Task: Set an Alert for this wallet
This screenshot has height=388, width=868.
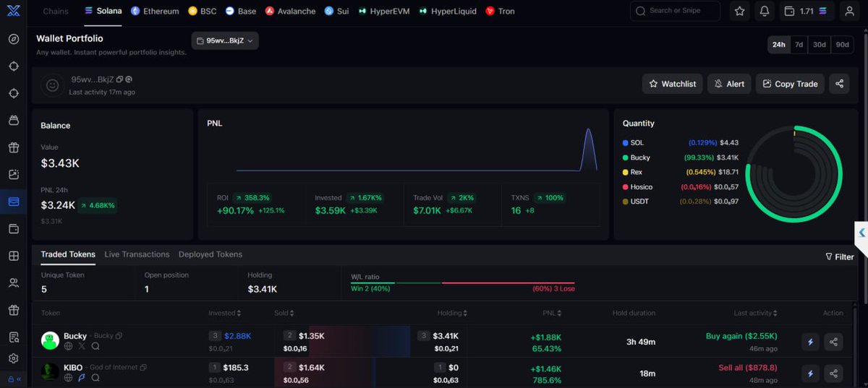Action: 729,84
